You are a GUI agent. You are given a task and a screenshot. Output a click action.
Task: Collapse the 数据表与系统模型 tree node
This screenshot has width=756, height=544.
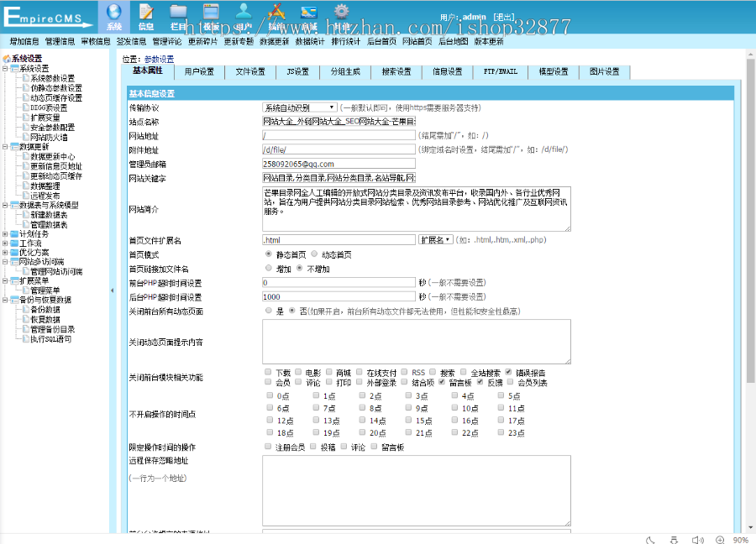click(5, 205)
